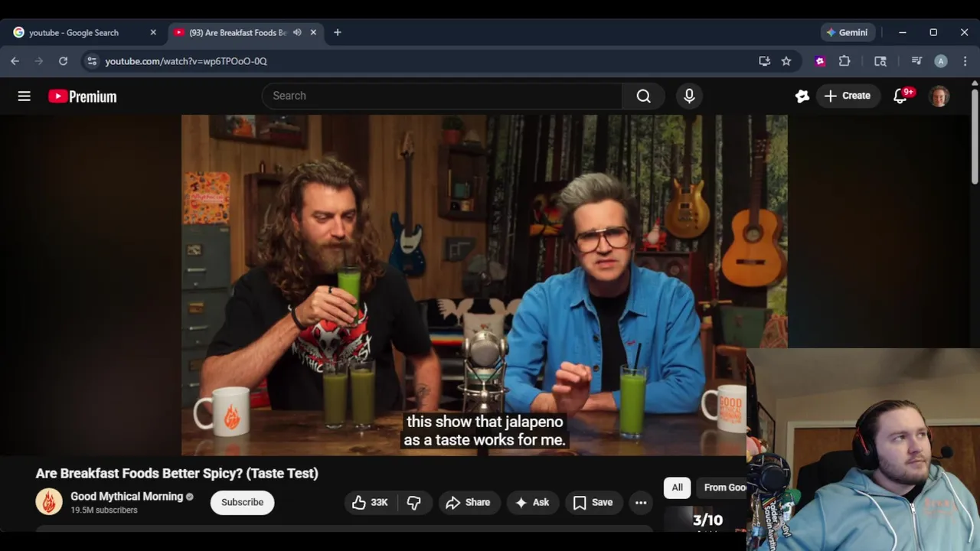
Task: Open the Chrome profile icon
Action: coord(941,61)
